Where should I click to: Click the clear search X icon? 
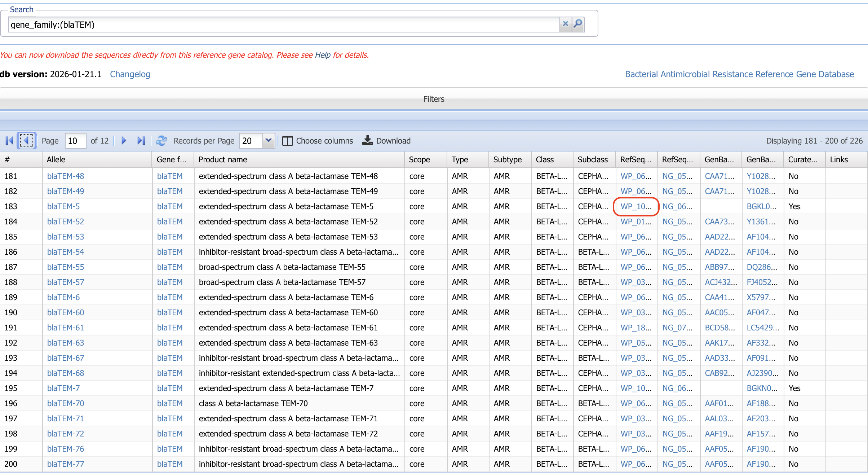point(565,24)
